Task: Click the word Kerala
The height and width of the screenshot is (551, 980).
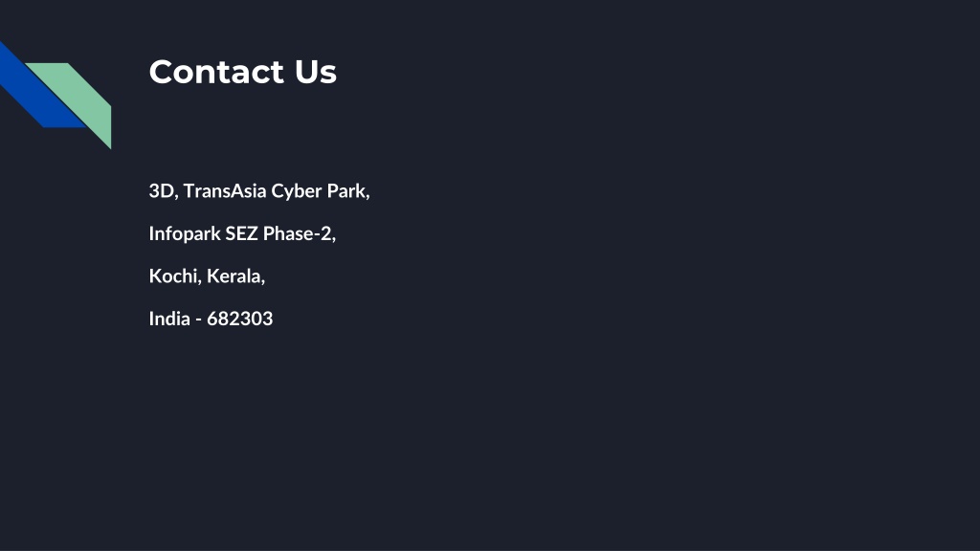Action: 234,276
